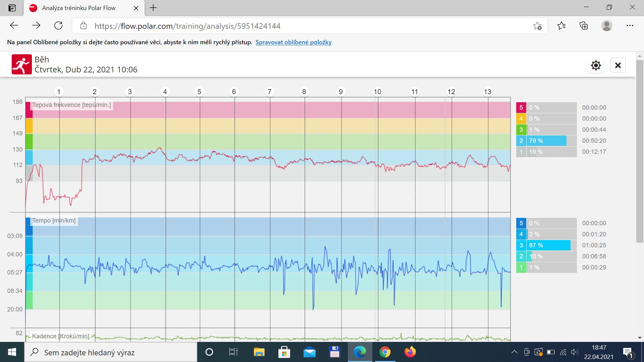Select the Analýza tréninku Polar Flow tab

(79, 8)
